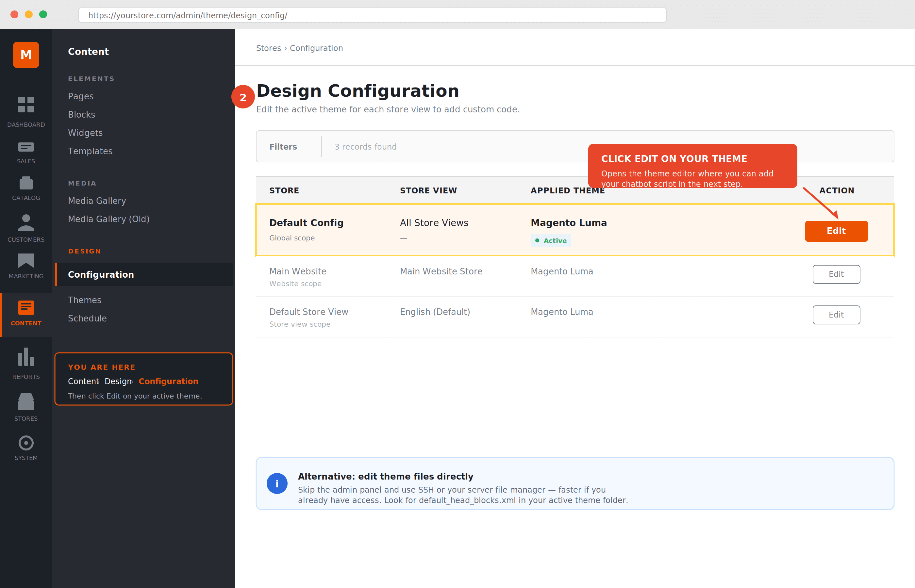Click Edit on the Default Config row

click(x=836, y=231)
